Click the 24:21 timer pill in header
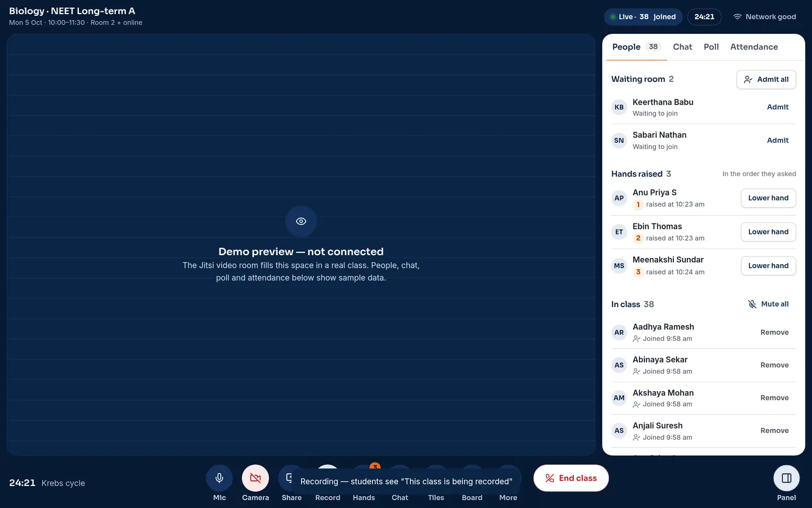 pyautogui.click(x=704, y=17)
